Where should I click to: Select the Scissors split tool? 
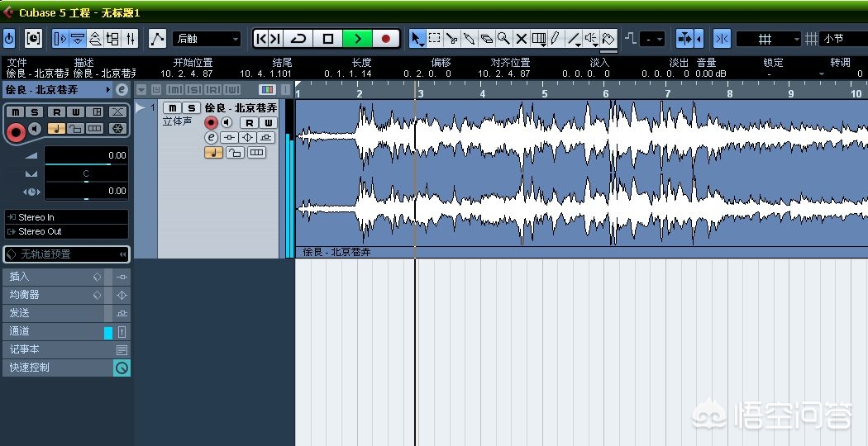(x=451, y=39)
